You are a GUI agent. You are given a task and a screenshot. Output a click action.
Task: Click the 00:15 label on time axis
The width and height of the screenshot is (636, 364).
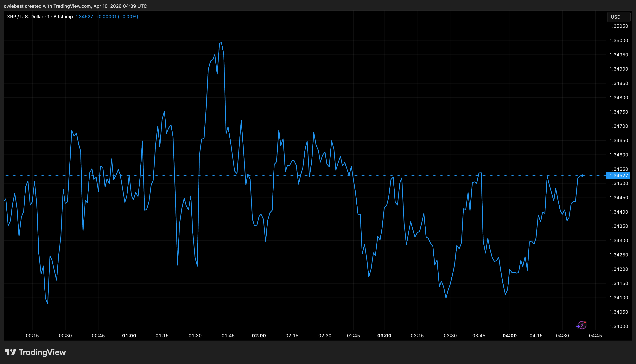pyautogui.click(x=32, y=336)
